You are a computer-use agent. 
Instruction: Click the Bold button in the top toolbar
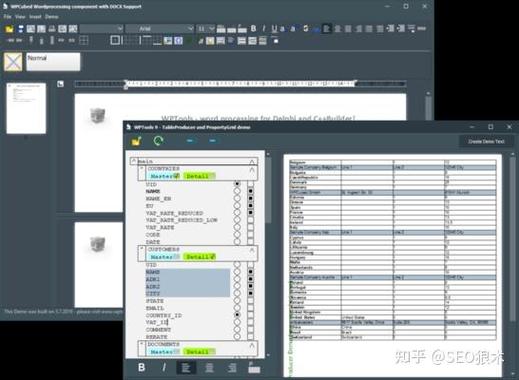click(253, 29)
